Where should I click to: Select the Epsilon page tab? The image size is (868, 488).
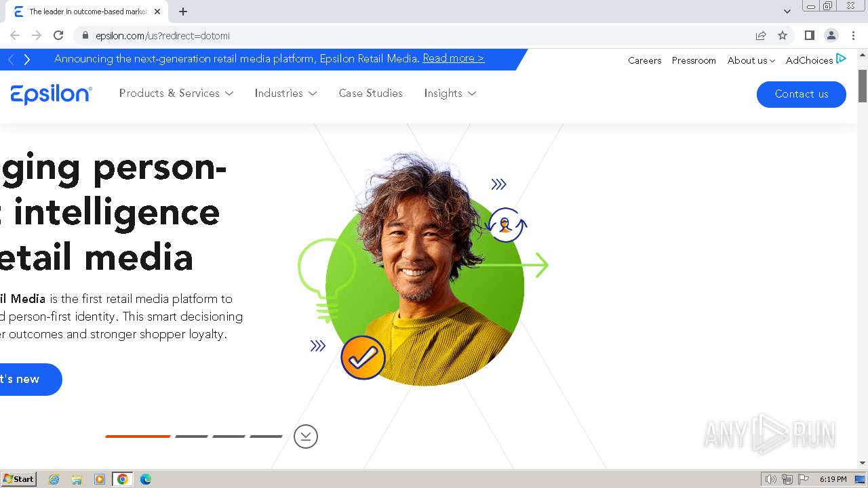tap(88, 12)
